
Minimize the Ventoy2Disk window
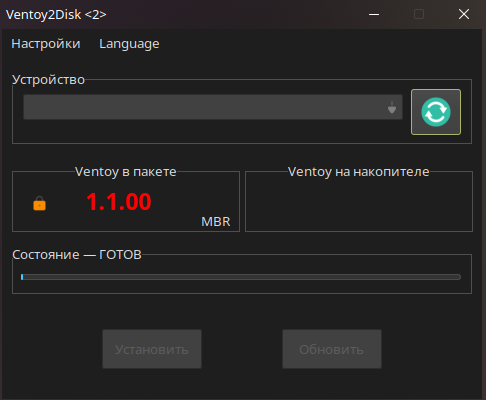coord(374,14)
